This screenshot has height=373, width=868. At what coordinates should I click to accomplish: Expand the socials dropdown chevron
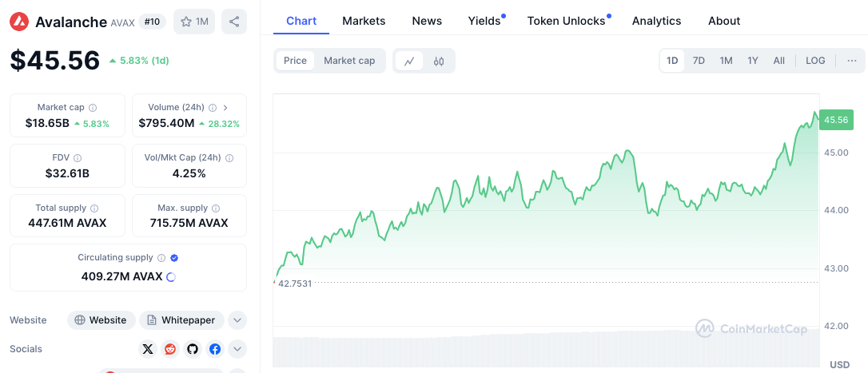tap(237, 349)
